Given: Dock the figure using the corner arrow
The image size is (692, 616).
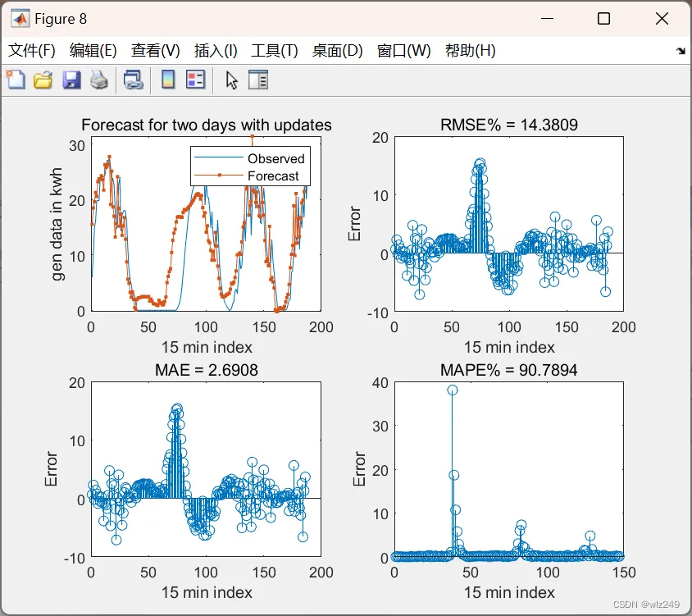Looking at the screenshot, I should pos(681,51).
